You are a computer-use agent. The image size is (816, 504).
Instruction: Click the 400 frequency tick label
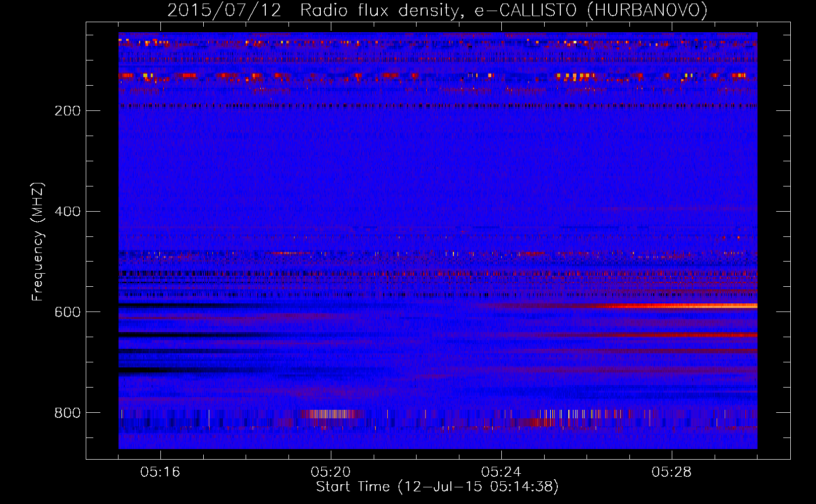[68, 211]
